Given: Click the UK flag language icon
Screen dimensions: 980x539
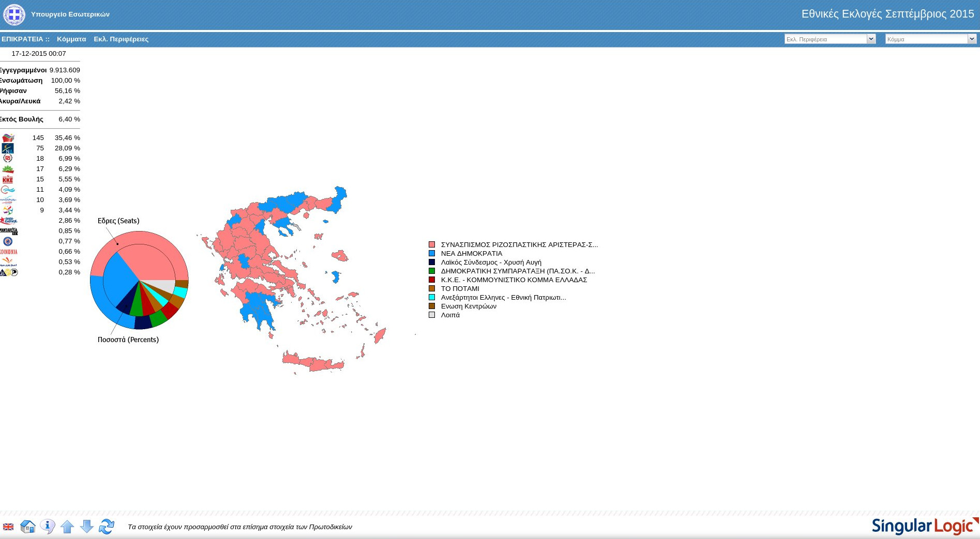Looking at the screenshot, I should (x=8, y=527).
